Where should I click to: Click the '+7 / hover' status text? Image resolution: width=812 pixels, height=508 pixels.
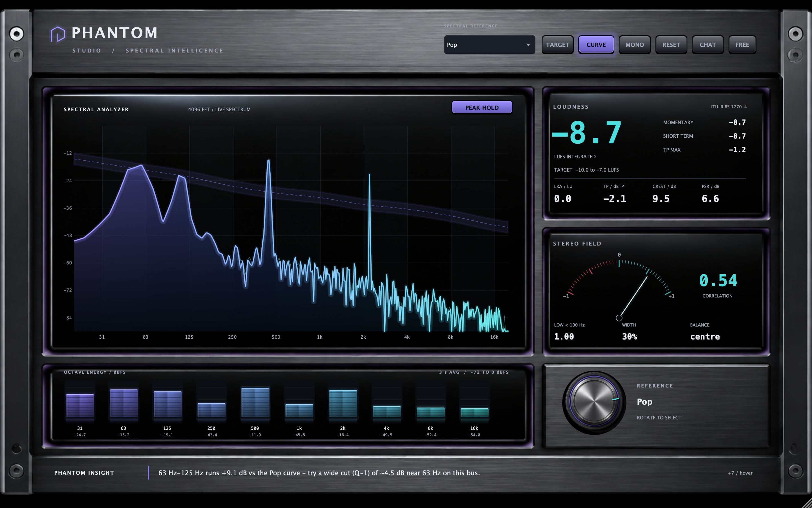tap(740, 473)
